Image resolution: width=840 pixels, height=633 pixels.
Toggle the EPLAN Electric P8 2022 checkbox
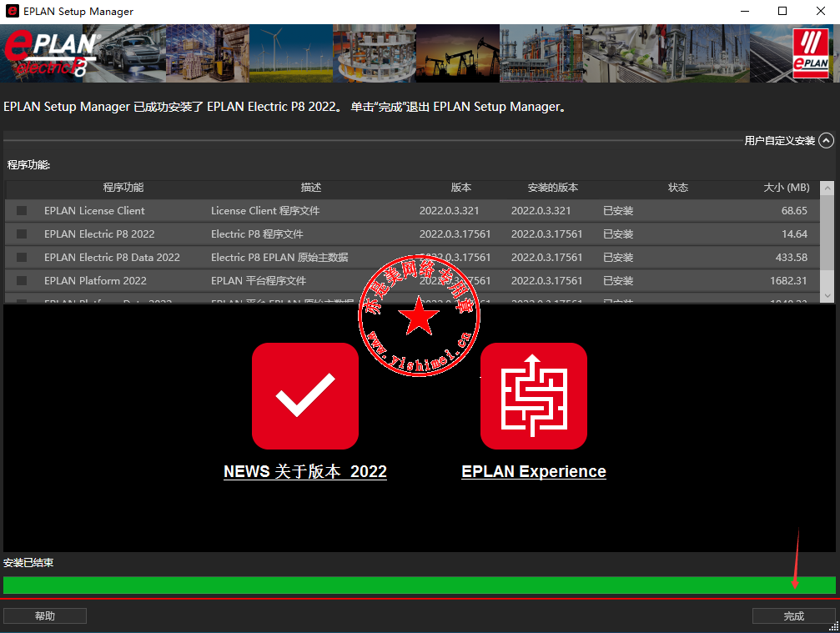pyautogui.click(x=22, y=234)
